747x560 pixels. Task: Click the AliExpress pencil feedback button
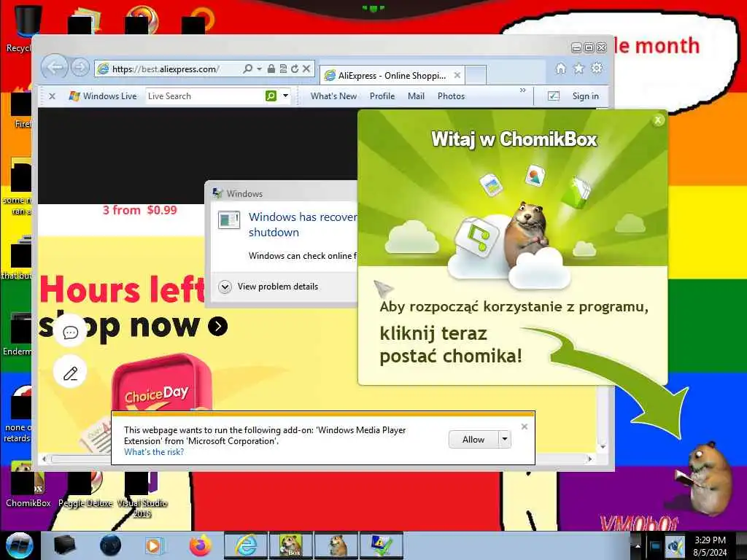71,373
